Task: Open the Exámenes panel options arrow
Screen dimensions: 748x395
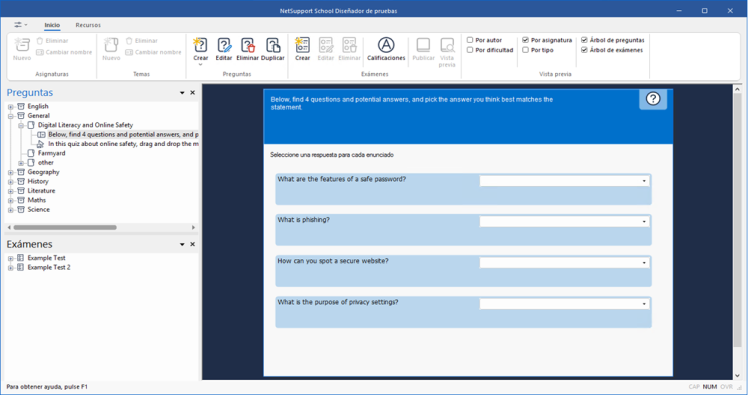Action: point(182,244)
